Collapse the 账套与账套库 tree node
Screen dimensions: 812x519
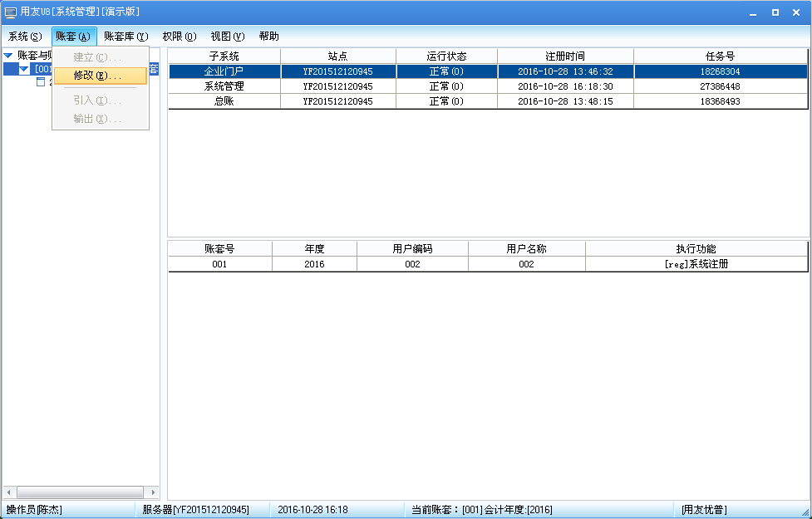tap(7, 55)
